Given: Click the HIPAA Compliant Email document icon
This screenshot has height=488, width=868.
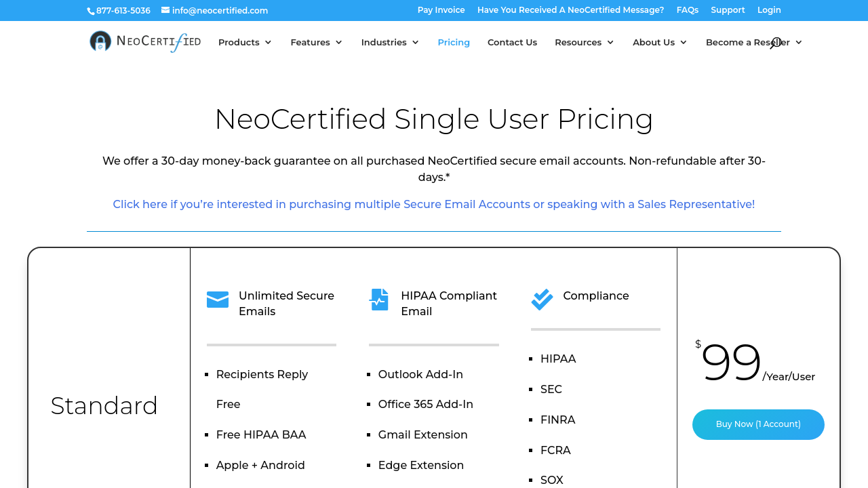Looking at the screenshot, I should pyautogui.click(x=379, y=300).
